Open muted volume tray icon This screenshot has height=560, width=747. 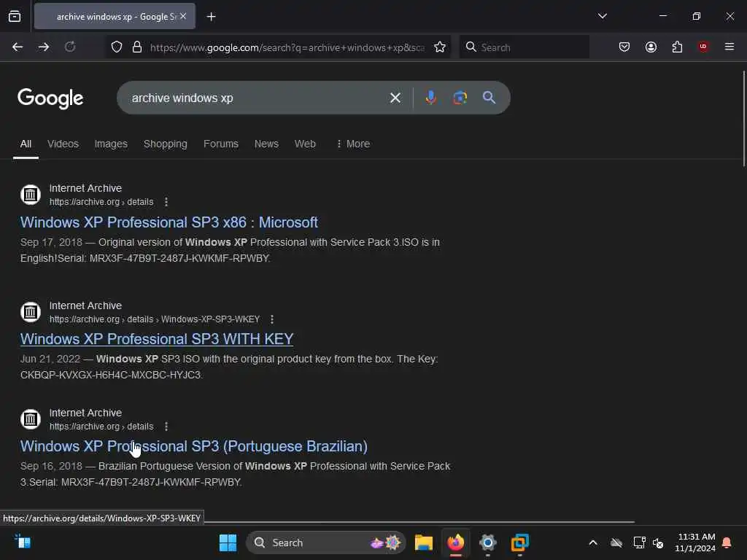point(659,542)
